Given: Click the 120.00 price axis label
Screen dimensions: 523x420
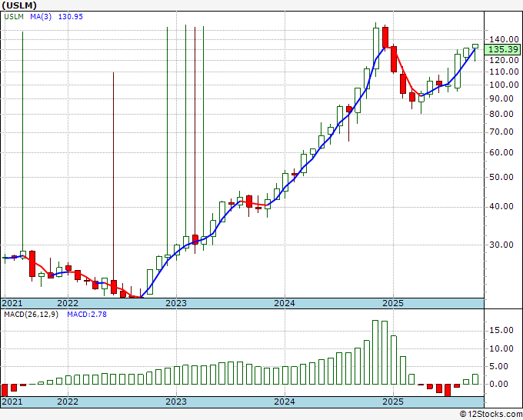Looking at the screenshot, I should tap(504, 60).
